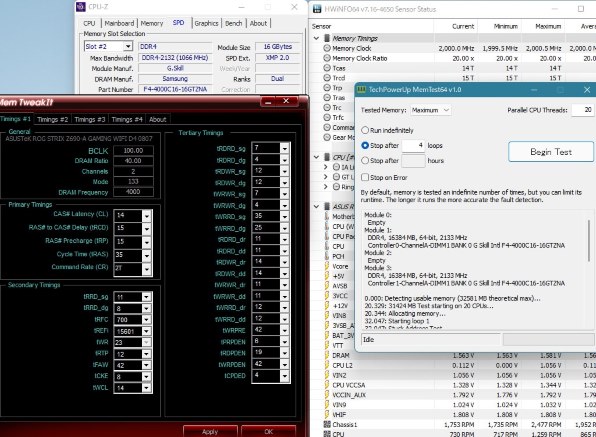The height and width of the screenshot is (437, 596).
Task: Select Stop after loops radio option
Action: pyautogui.click(x=365, y=146)
